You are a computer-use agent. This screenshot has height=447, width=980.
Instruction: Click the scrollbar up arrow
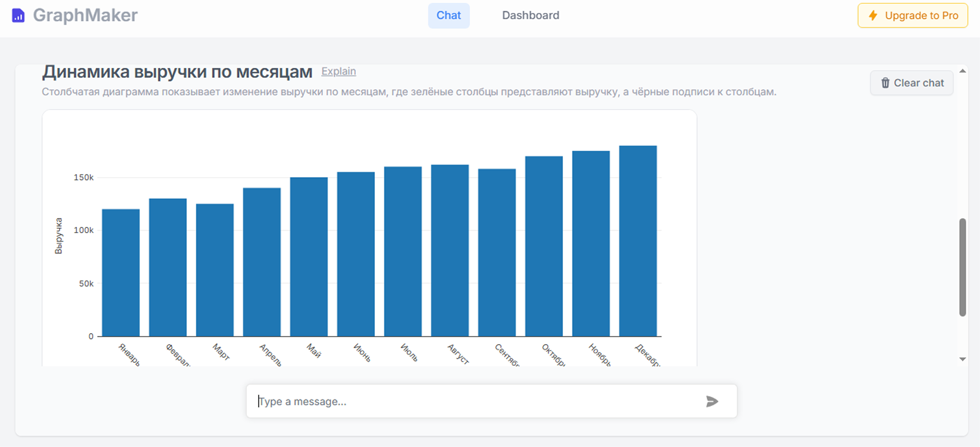(963, 71)
